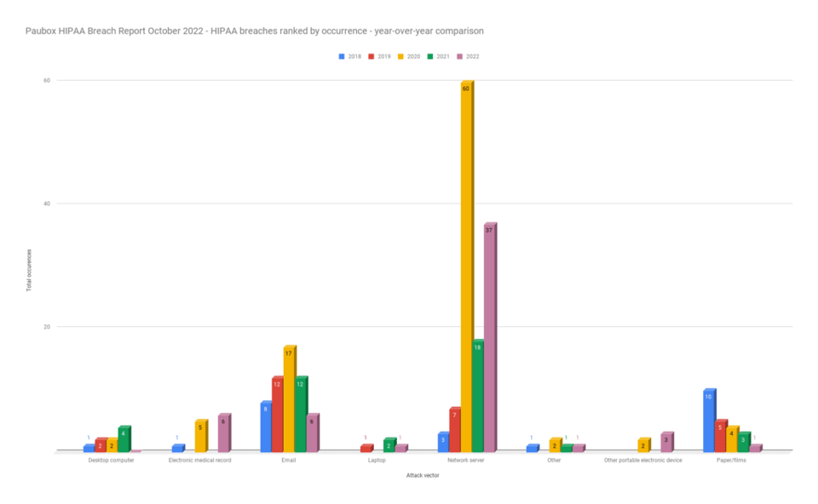The width and height of the screenshot is (818, 504).
Task: Click the 2018 Email bar labeled 8
Action: 265,426
